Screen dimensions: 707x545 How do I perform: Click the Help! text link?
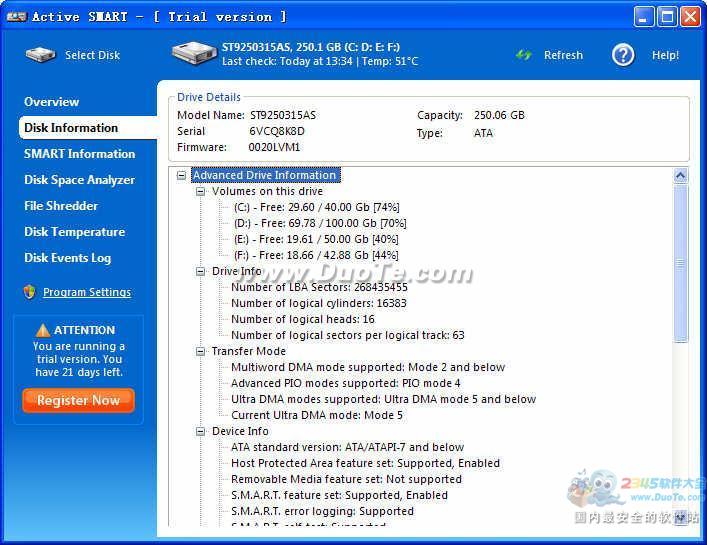pos(665,55)
